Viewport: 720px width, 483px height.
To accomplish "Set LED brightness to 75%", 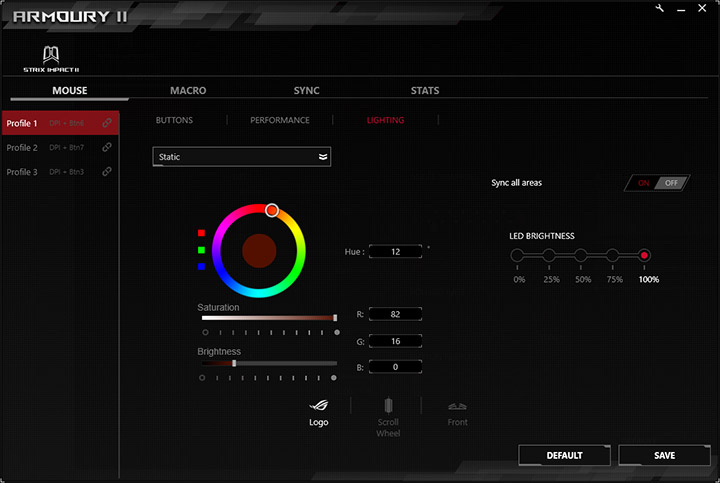I will tap(613, 255).
